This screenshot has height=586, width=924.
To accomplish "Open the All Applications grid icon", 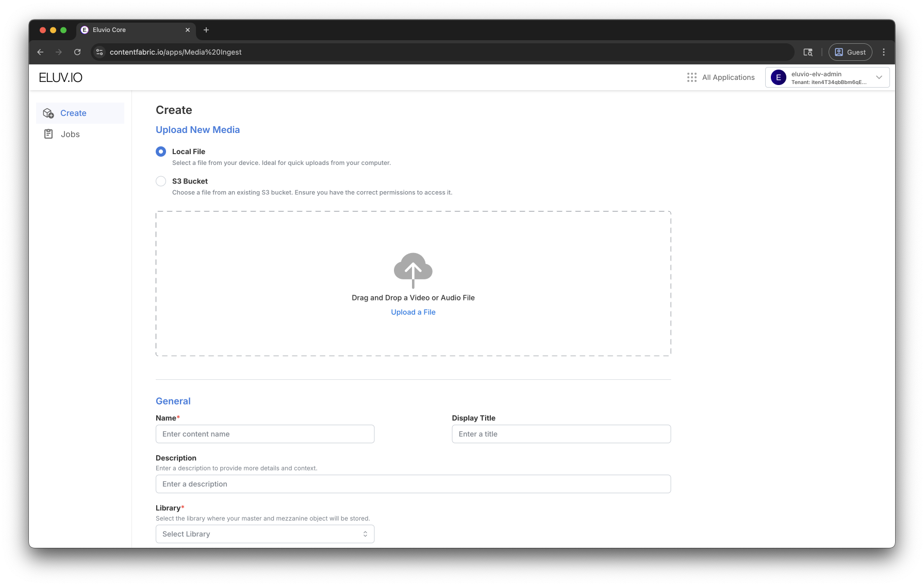I will pyautogui.click(x=691, y=77).
